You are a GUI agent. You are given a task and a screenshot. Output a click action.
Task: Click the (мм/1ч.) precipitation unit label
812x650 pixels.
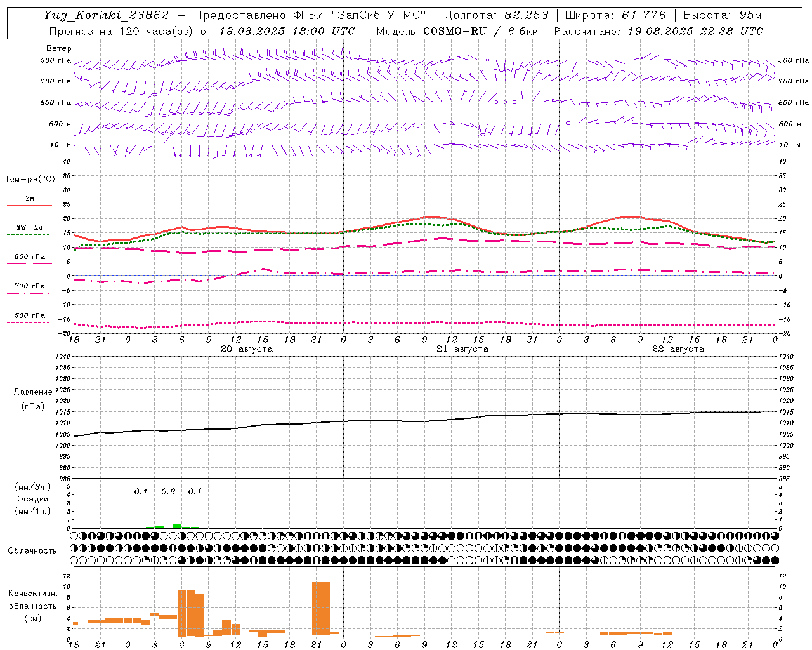32,511
